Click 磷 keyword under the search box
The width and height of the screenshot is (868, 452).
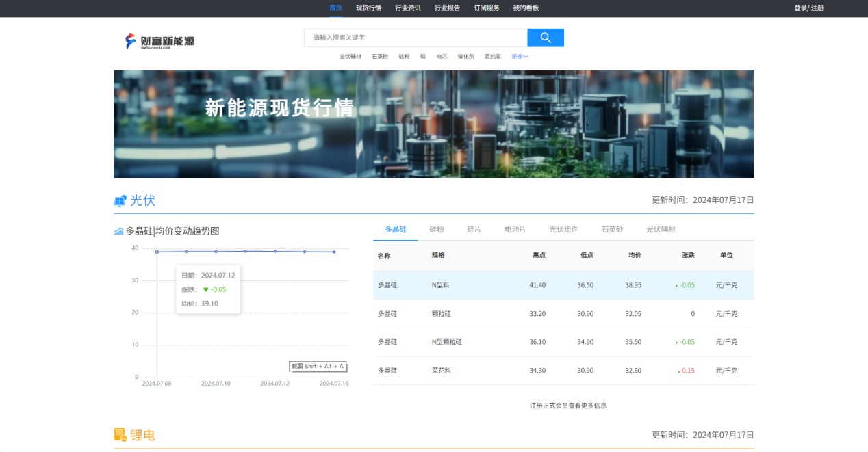point(423,57)
